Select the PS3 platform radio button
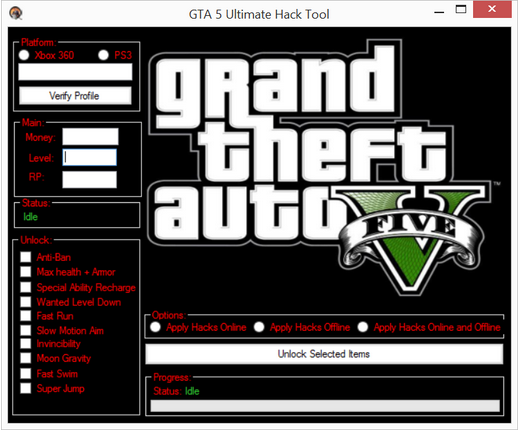This screenshot has height=430, width=518. (103, 55)
